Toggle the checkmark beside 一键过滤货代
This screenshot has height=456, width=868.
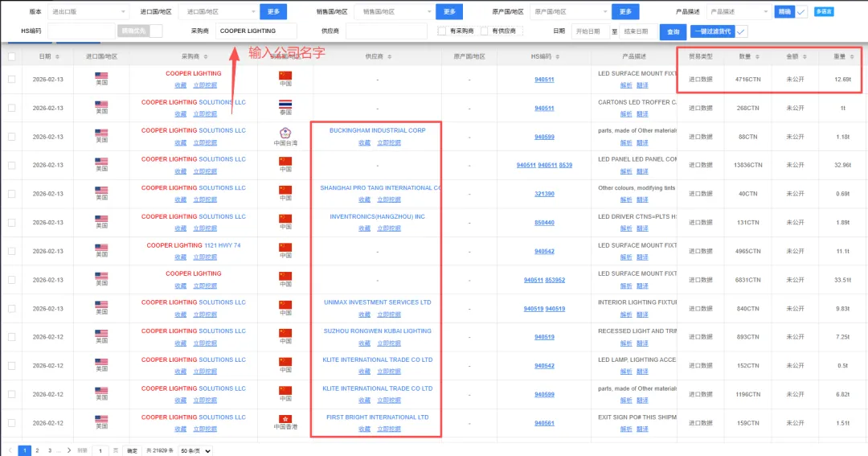(x=741, y=31)
